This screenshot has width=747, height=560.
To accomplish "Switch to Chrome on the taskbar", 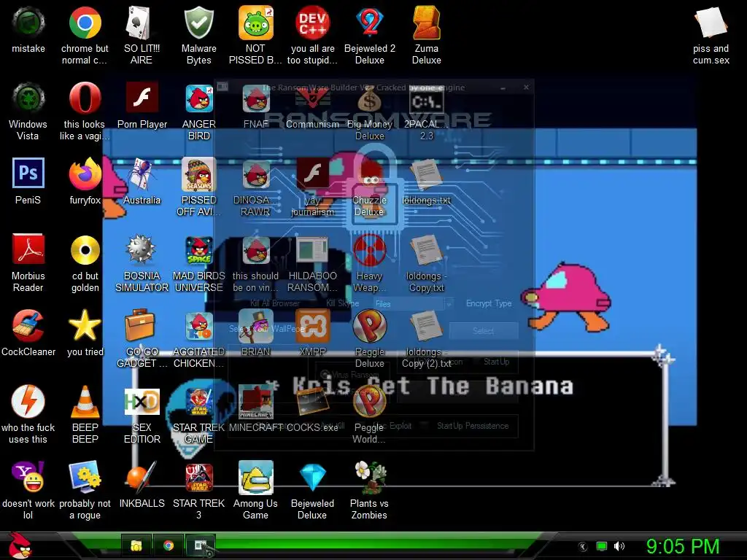I will coord(169,545).
